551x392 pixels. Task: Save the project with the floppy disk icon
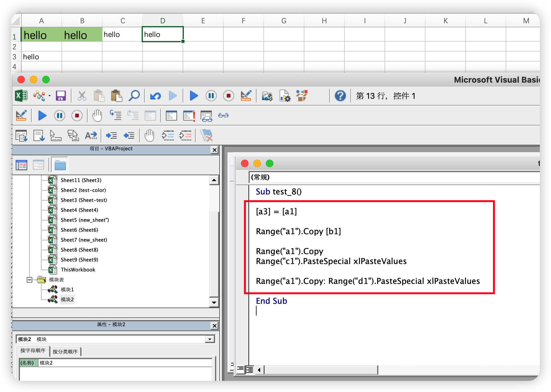(x=61, y=96)
